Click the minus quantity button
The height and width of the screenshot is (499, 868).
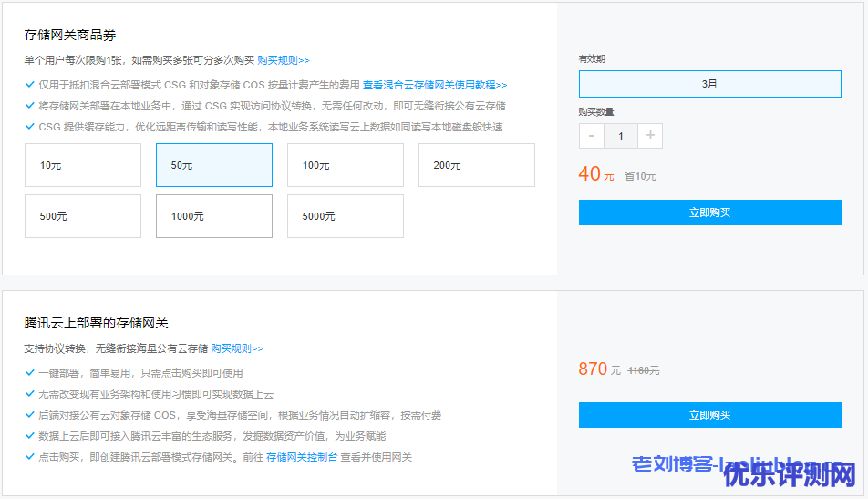pos(591,136)
